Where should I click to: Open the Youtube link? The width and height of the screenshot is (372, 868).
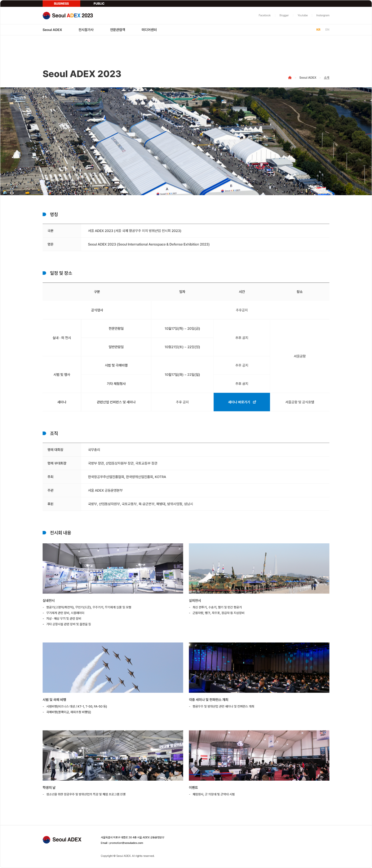(x=303, y=15)
